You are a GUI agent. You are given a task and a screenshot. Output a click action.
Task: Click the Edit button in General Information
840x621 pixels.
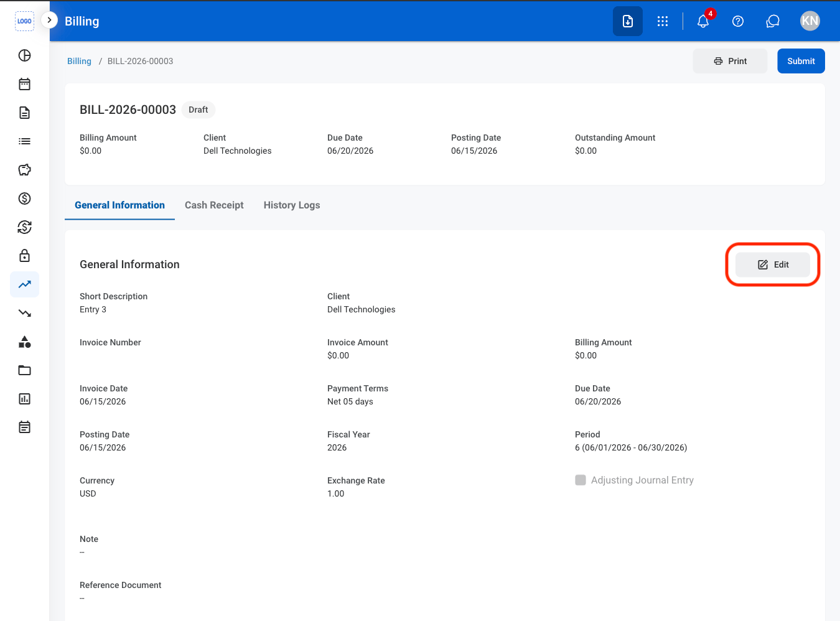coord(773,264)
